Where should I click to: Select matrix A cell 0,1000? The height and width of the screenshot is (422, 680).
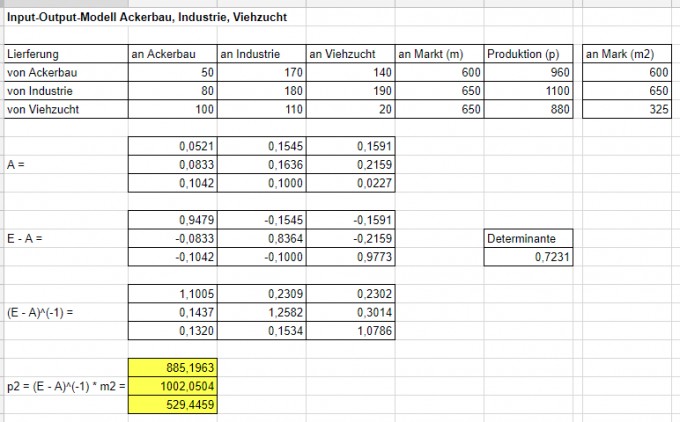coord(262,183)
